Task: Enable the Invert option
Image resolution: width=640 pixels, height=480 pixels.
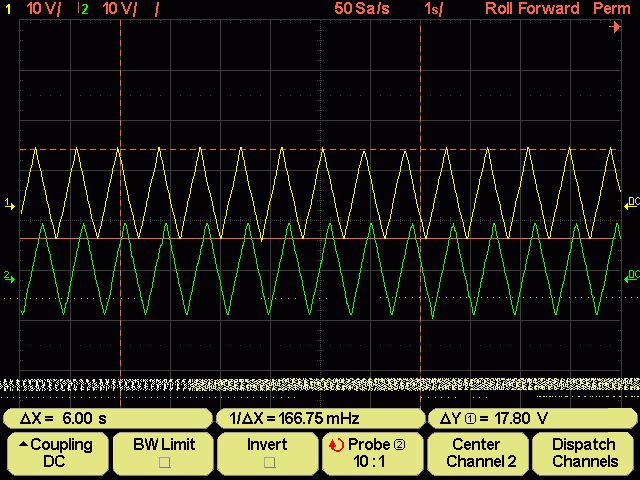Action: click(x=267, y=462)
